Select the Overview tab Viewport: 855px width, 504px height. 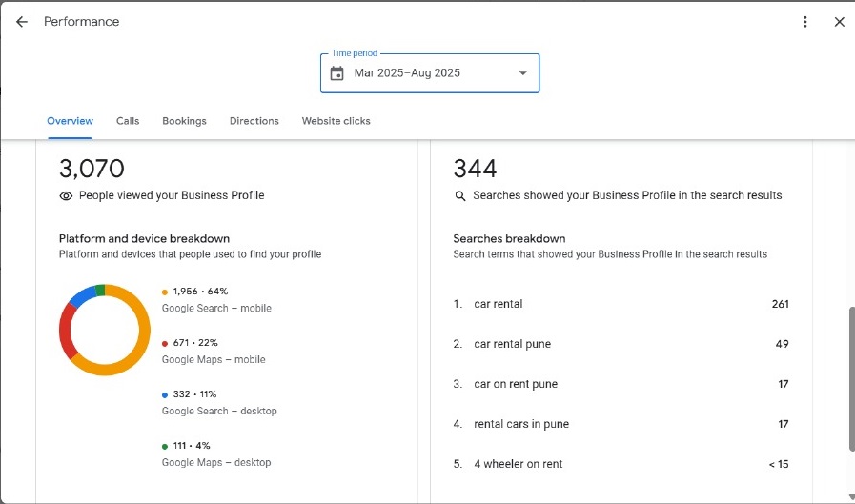pyautogui.click(x=70, y=121)
